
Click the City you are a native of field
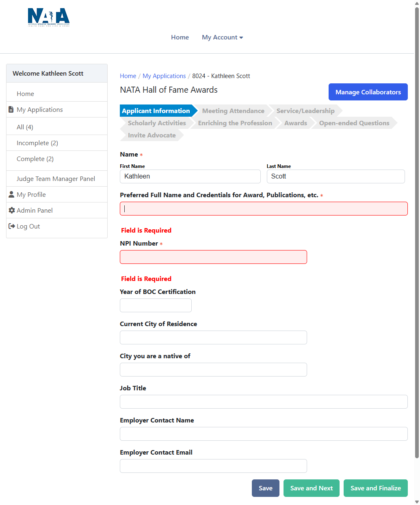click(x=213, y=370)
